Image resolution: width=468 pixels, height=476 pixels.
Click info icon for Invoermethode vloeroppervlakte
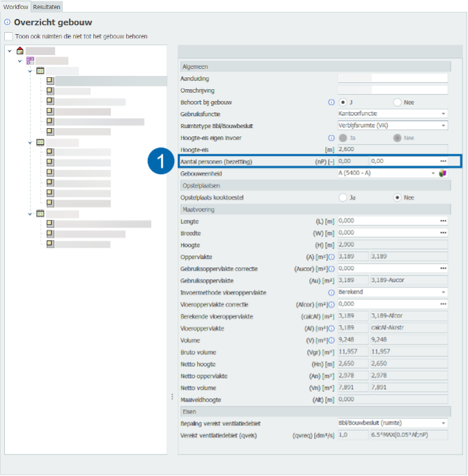point(331,293)
